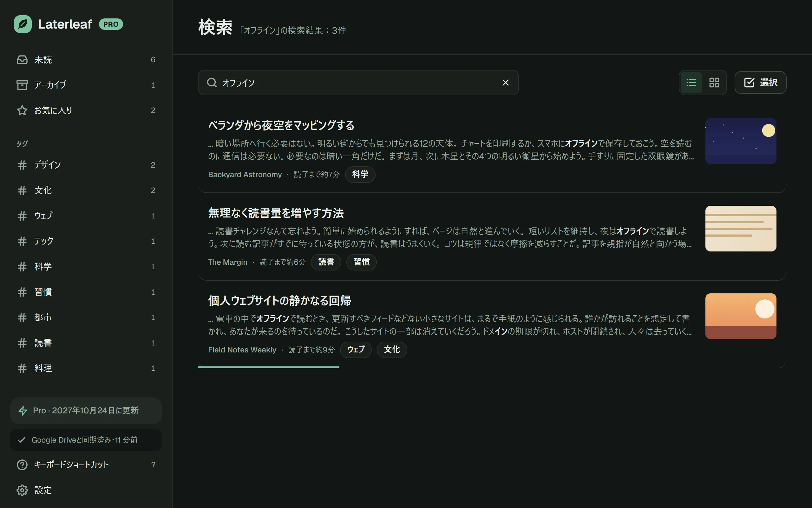Click the ? shortcut hint beside キーボードショートカット
This screenshot has height=508, width=812.
point(153,465)
